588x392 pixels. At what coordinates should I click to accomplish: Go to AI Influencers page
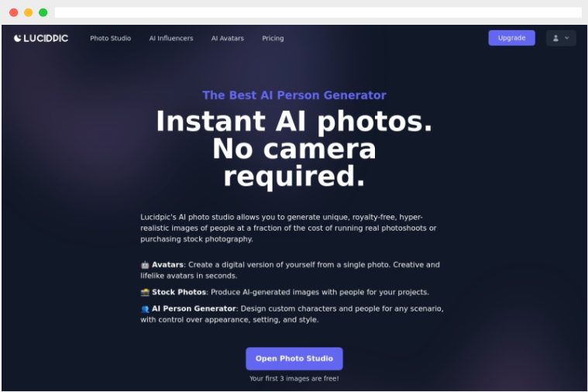[x=171, y=38]
